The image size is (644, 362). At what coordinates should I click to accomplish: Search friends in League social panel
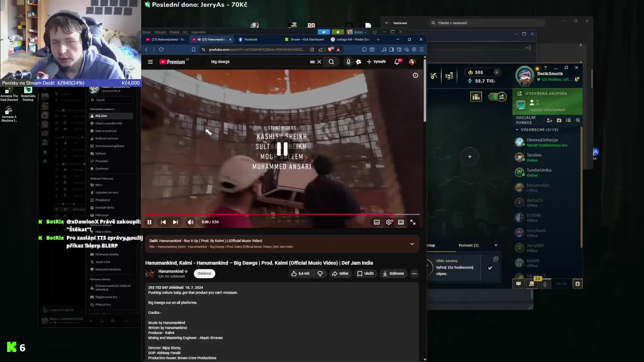578,120
